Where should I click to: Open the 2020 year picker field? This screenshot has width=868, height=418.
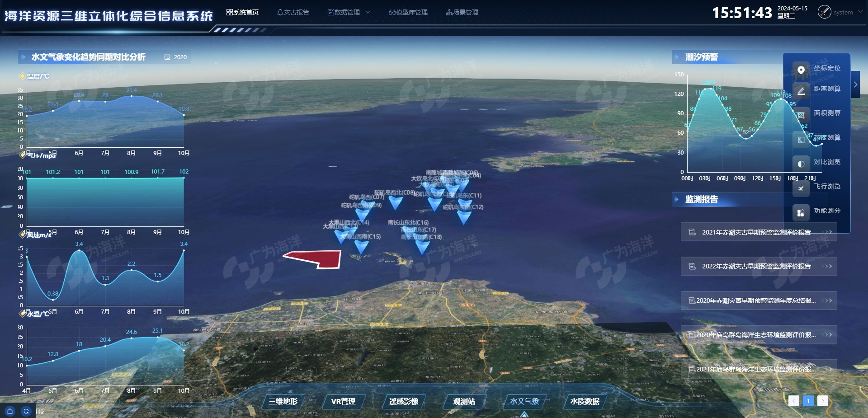[x=176, y=57]
